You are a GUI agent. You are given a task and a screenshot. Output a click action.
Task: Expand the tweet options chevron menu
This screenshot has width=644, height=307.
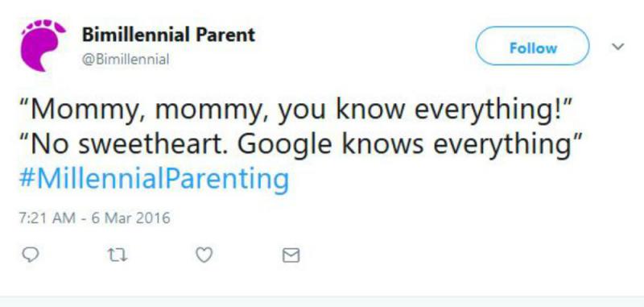point(617,47)
